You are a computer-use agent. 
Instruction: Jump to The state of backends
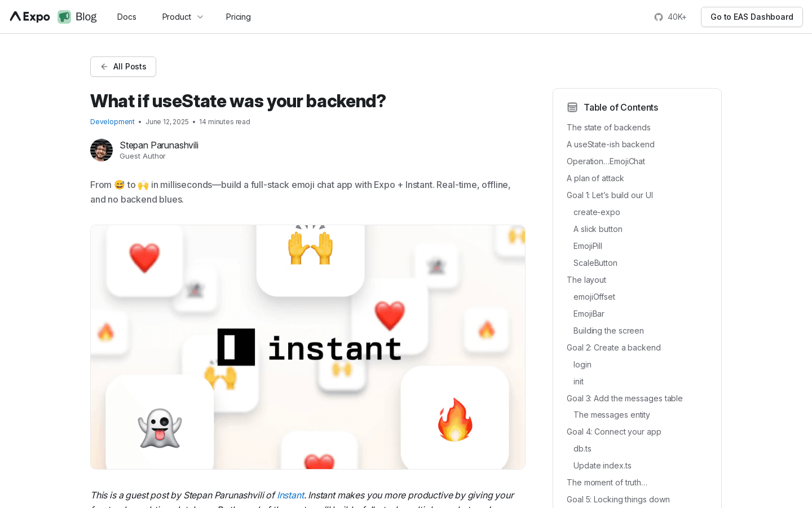coord(608,128)
